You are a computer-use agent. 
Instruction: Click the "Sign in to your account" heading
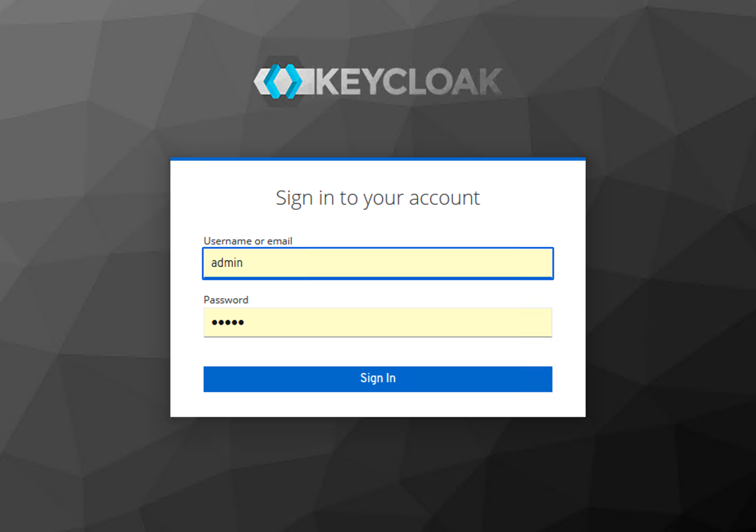[378, 199]
